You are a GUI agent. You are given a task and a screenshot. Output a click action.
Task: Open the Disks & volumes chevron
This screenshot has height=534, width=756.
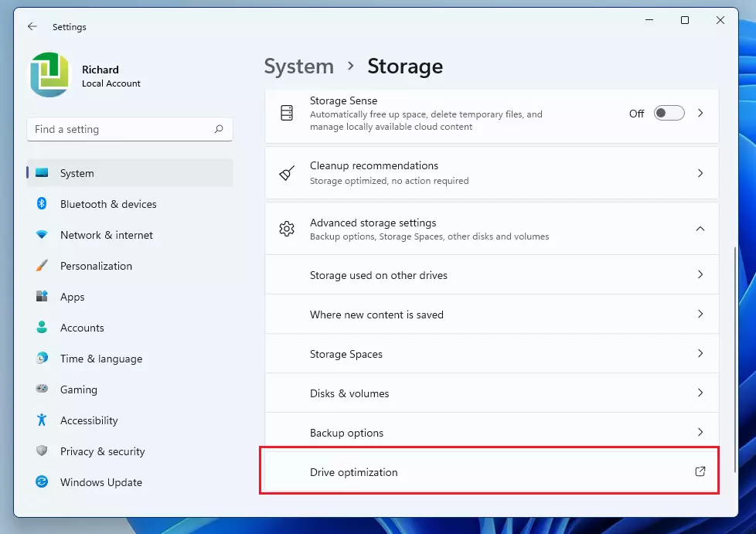[x=700, y=393]
